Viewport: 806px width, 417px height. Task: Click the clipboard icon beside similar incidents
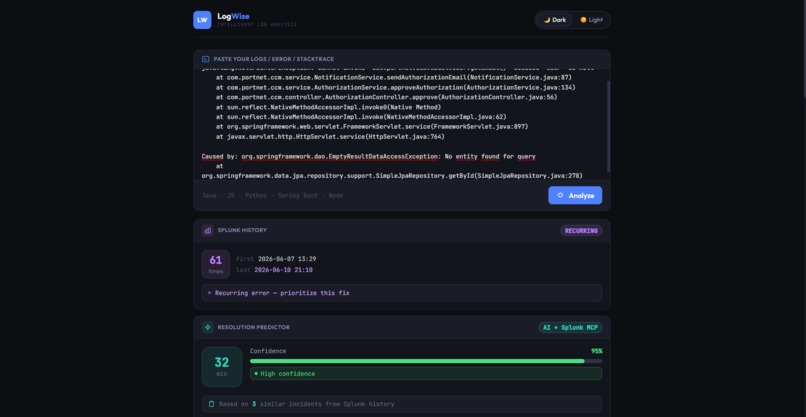(211, 404)
